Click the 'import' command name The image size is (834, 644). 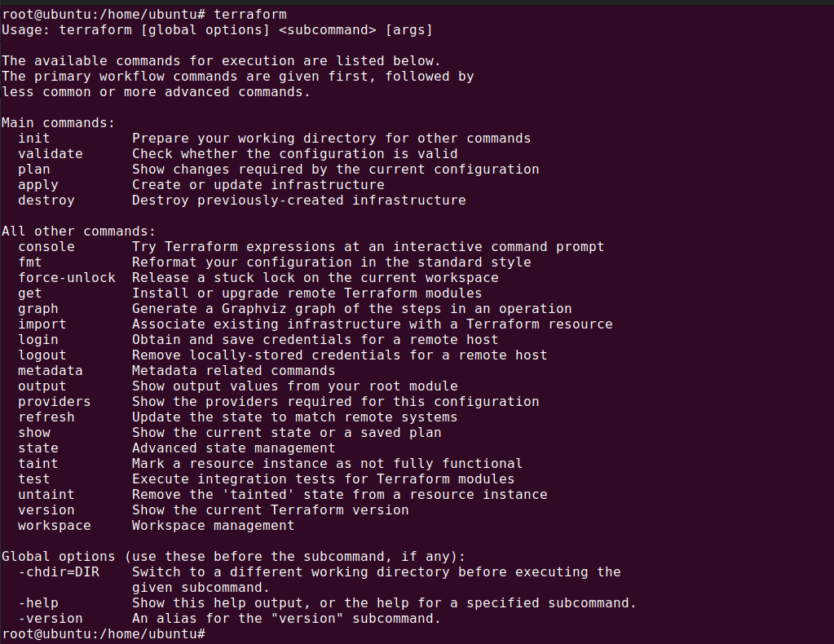pyautogui.click(x=42, y=324)
